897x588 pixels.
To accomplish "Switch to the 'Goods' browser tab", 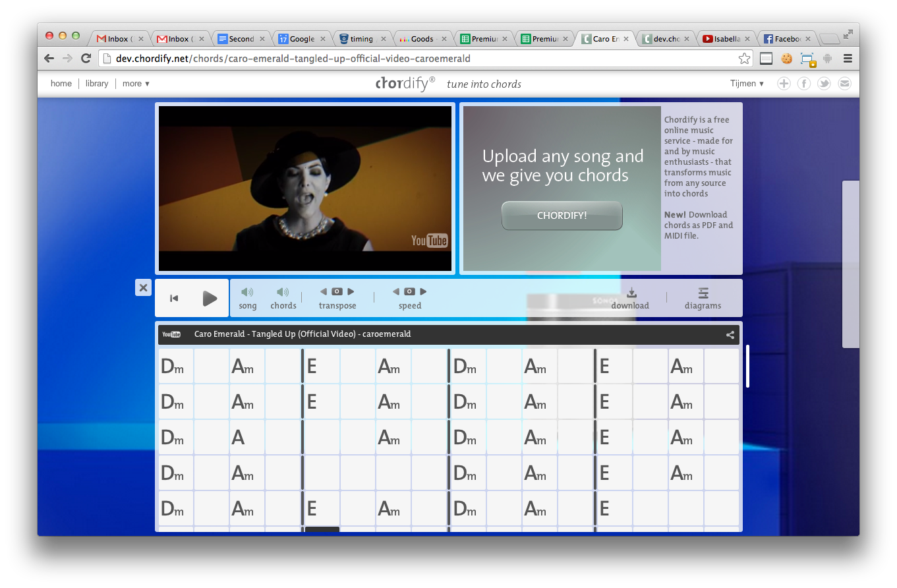I will point(422,39).
